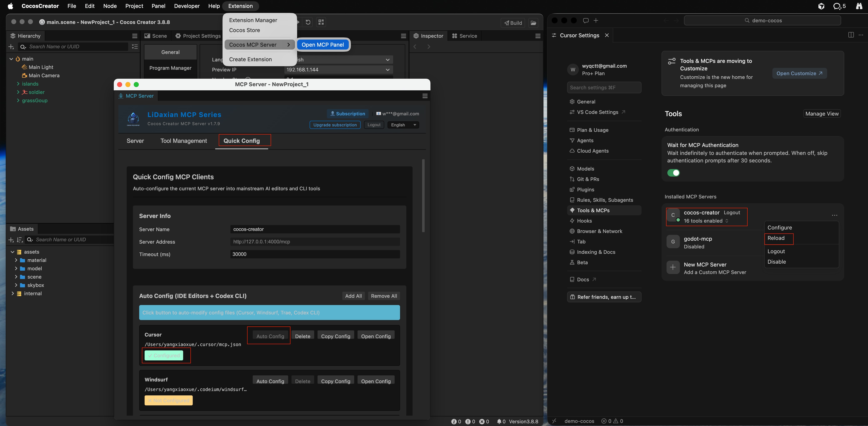This screenshot has height=426, width=868.
Task: Expand the internal folder
Action: 13,294
